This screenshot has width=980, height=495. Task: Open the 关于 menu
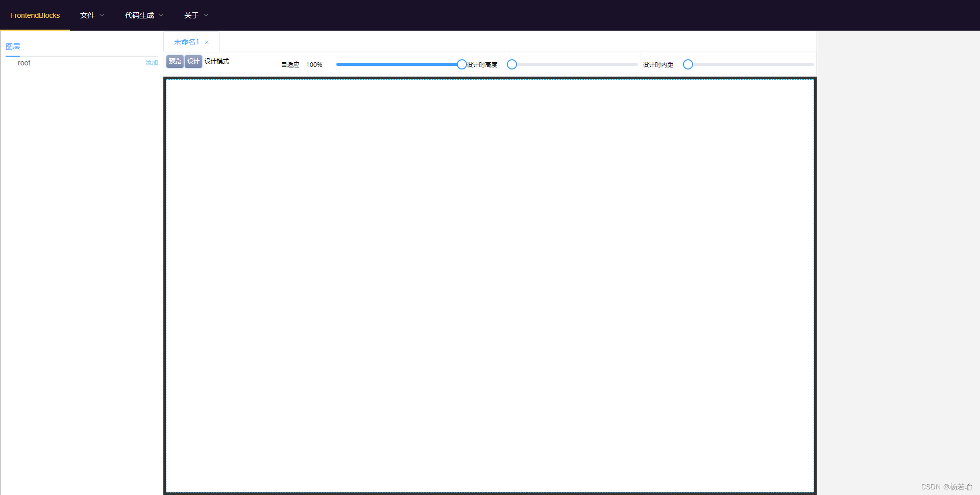point(191,15)
